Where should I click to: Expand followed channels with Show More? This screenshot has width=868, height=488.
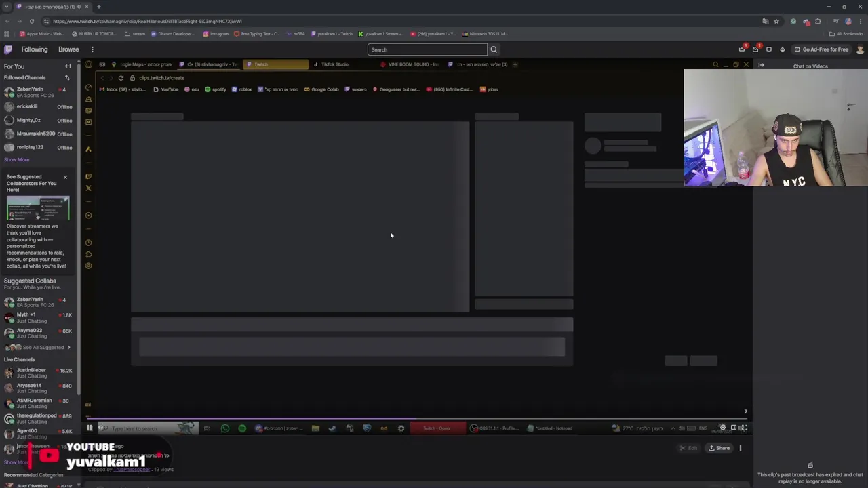coord(17,160)
